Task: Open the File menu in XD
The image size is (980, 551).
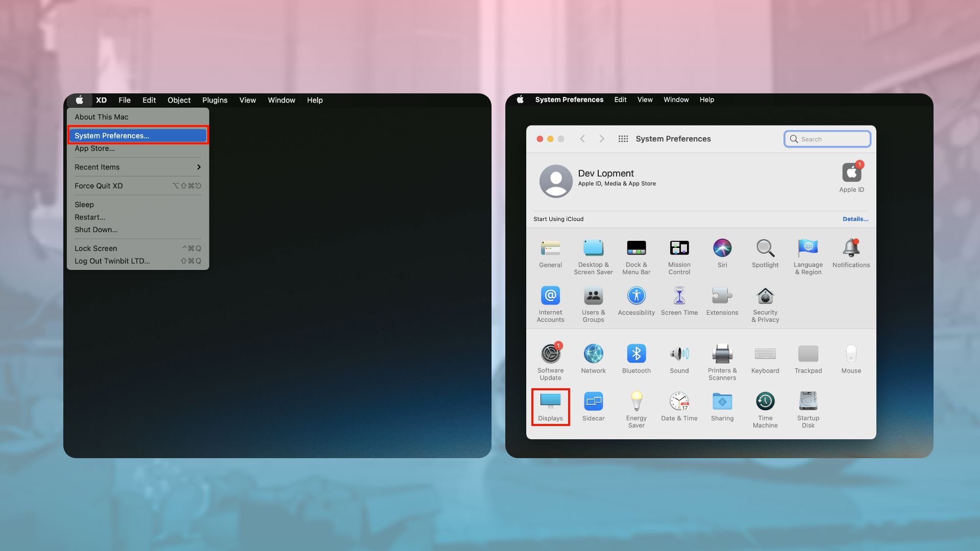Action: pyautogui.click(x=125, y=100)
